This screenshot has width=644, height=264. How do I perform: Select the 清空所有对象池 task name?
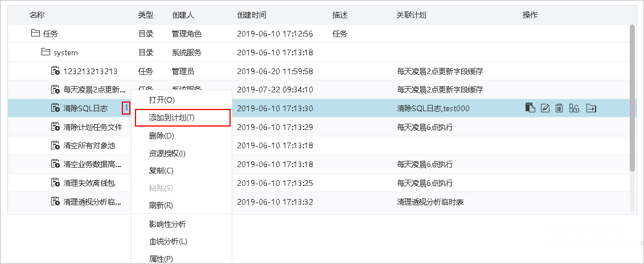point(89,145)
